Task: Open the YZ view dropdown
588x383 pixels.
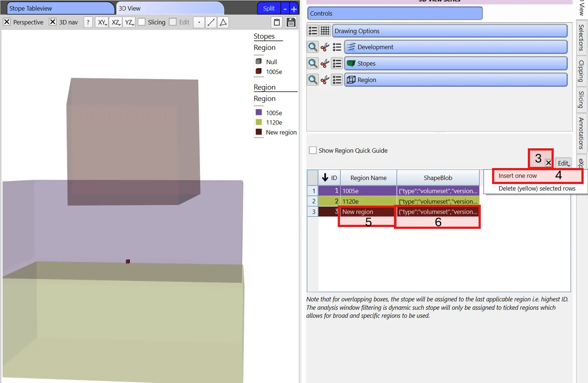Action: [129, 22]
